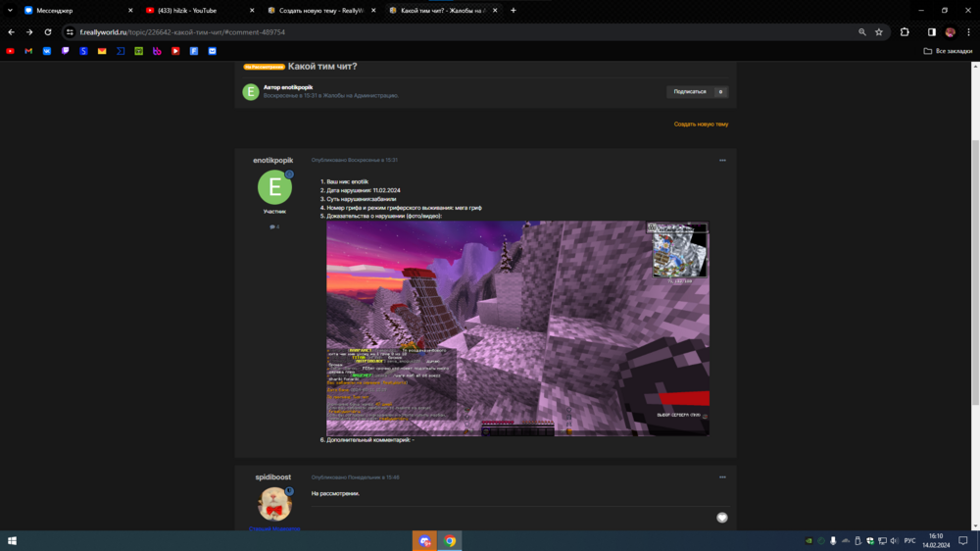980x551 pixels.
Task: Open the microphone tray icon
Action: (833, 541)
